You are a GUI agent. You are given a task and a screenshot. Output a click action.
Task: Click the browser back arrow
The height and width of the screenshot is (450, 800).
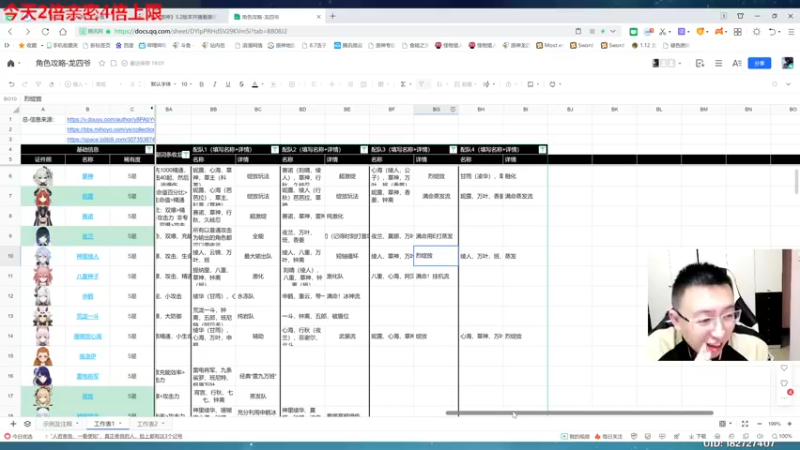[11, 32]
